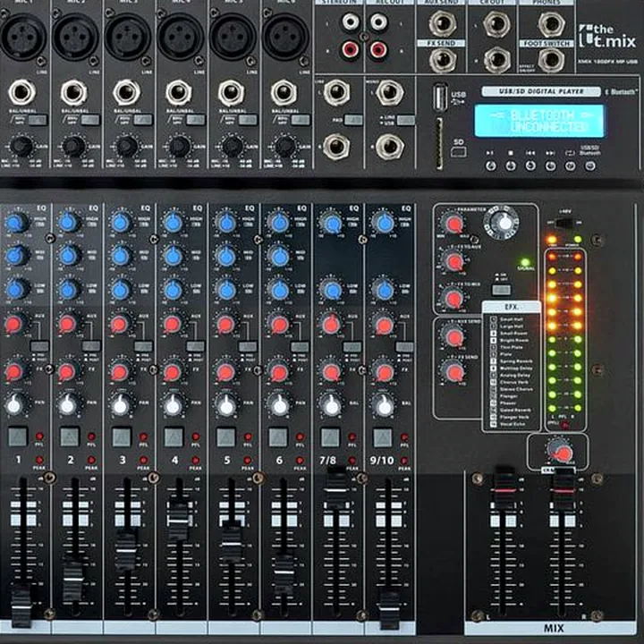Select the white PAN knob on channel 6
Viewport: 644px width, 644px height.
click(x=280, y=405)
